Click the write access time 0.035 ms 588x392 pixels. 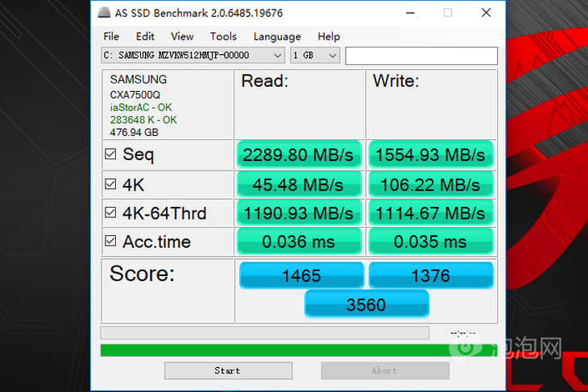[431, 241]
